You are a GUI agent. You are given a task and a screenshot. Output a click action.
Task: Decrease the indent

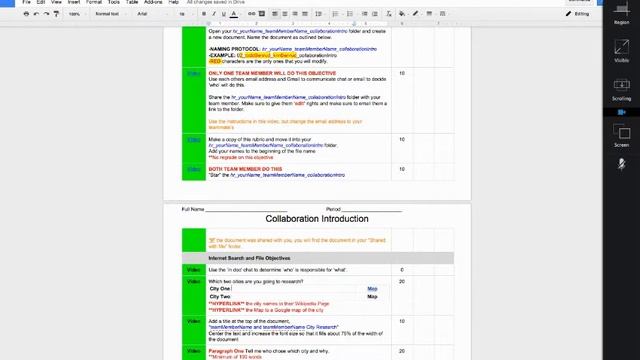(364, 14)
